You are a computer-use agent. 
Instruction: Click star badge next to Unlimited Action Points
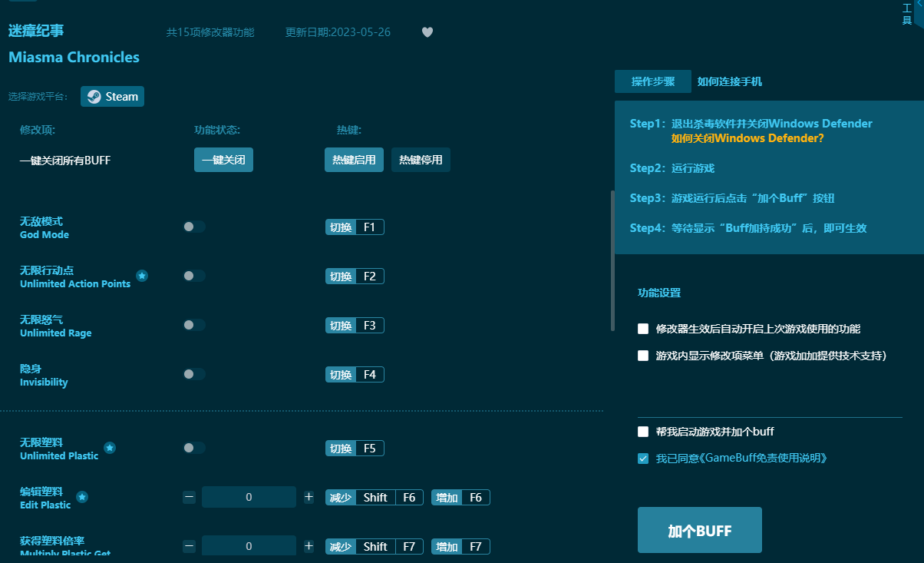coord(142,276)
